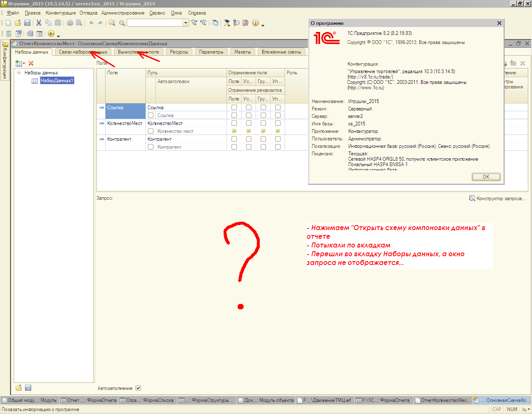
Task: Open Add data set dropdown button
Action: coord(20,63)
